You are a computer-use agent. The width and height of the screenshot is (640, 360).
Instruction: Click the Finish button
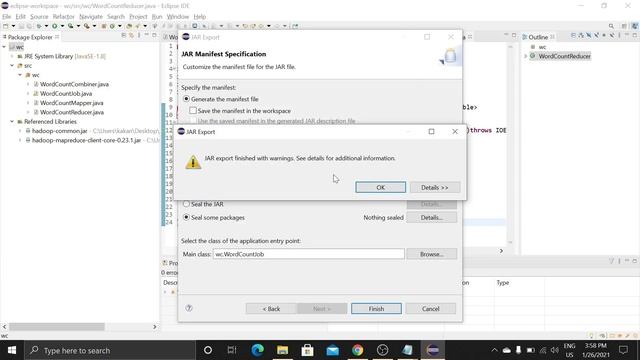click(376, 309)
